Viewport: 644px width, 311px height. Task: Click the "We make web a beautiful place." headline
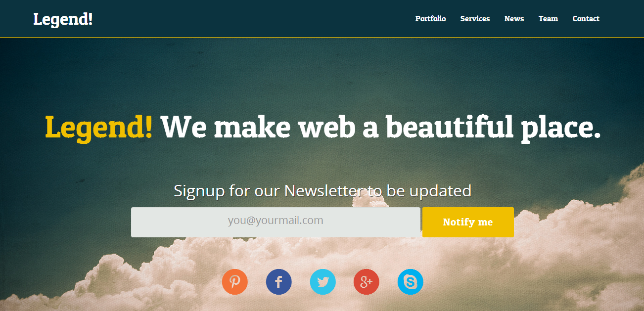coord(381,128)
